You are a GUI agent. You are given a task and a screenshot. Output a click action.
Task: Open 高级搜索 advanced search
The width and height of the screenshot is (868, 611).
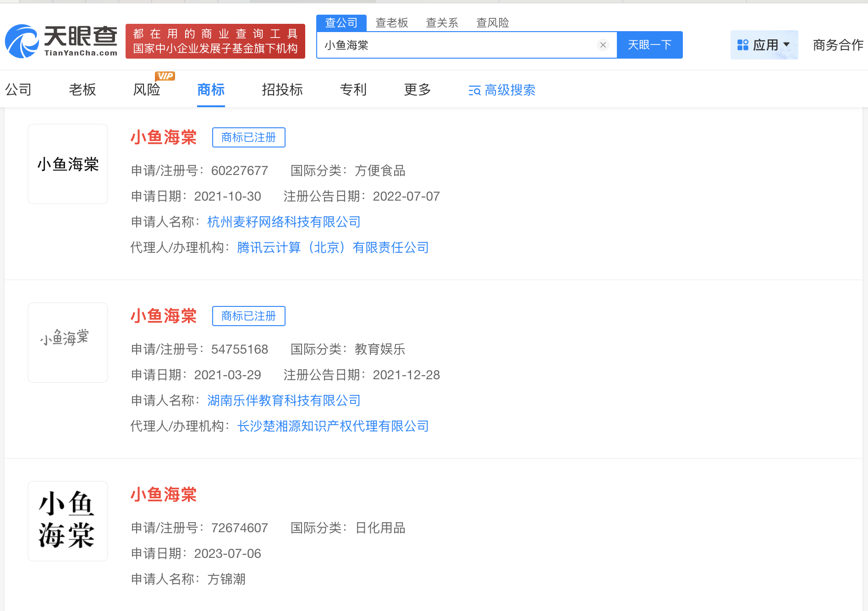502,90
